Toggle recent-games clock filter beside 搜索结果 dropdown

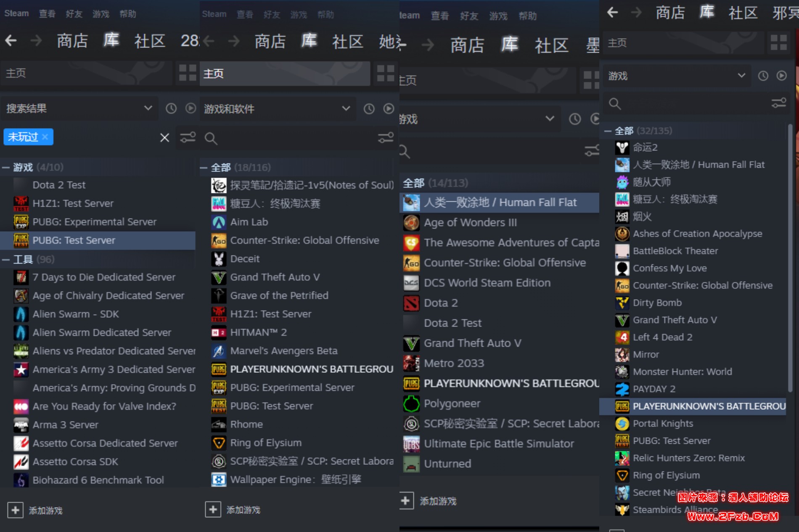coord(171,108)
